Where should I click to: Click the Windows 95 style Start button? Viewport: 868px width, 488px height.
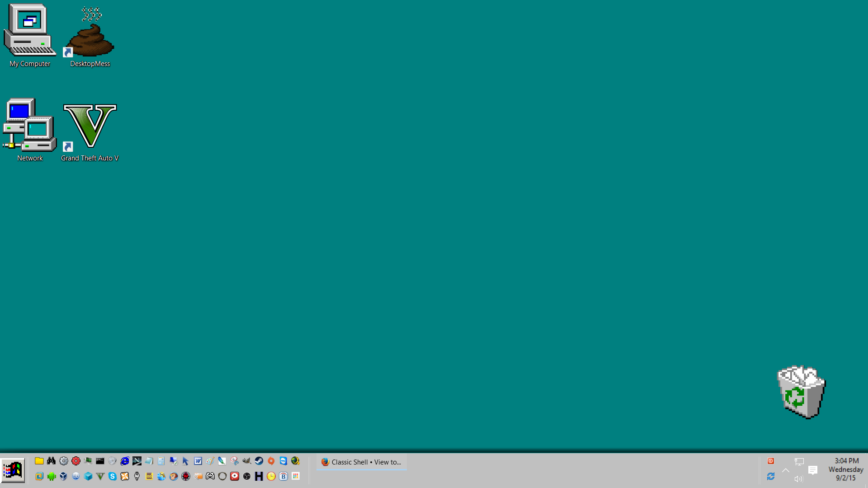pyautogui.click(x=13, y=471)
